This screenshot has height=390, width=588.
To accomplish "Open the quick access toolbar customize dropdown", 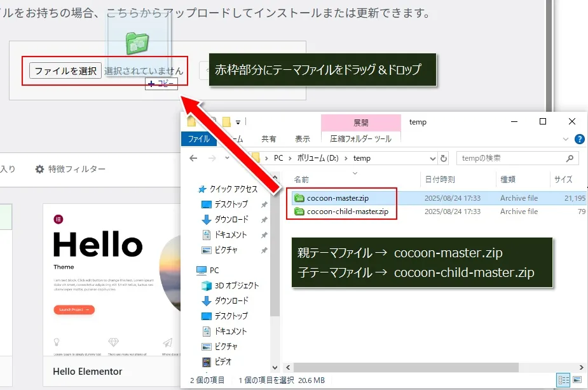I will tap(239, 121).
